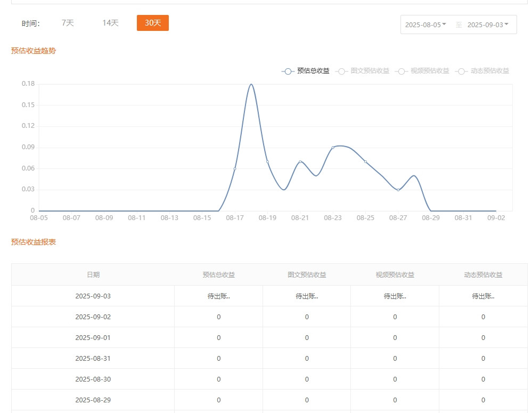Image resolution: width=532 pixels, height=413 pixels.
Task: Click the 2025-09-03 date cell
Action: pos(93,296)
